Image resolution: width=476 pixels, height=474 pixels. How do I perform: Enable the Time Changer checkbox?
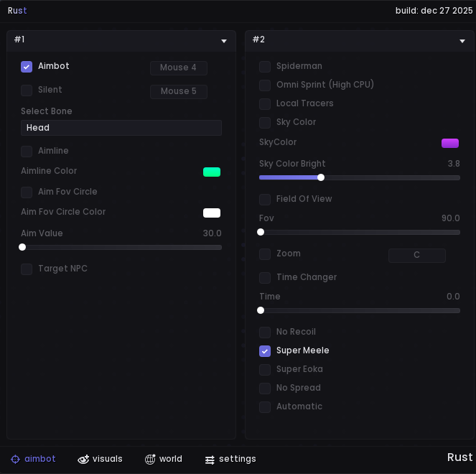click(265, 278)
